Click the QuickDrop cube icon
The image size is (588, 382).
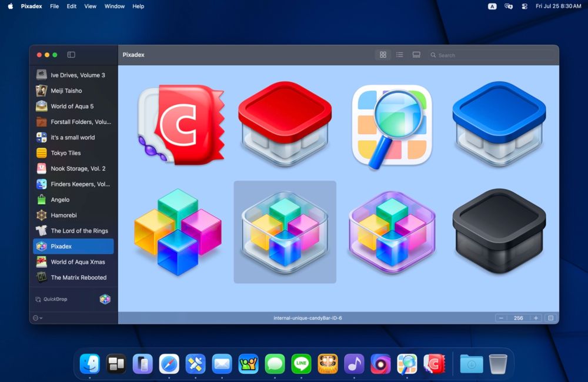(105, 299)
